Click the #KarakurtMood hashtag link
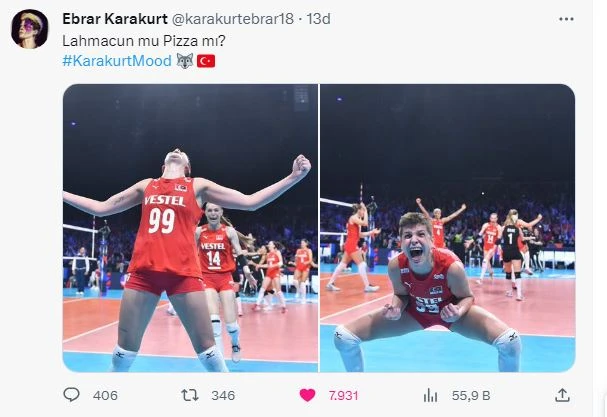The width and height of the screenshot is (607, 417). (117, 61)
